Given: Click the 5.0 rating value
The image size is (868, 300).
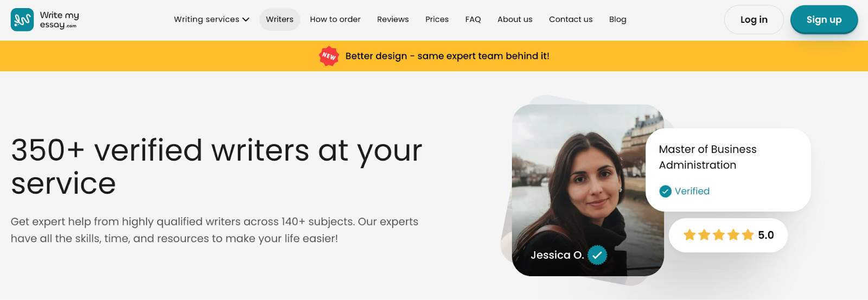Looking at the screenshot, I should click(766, 235).
